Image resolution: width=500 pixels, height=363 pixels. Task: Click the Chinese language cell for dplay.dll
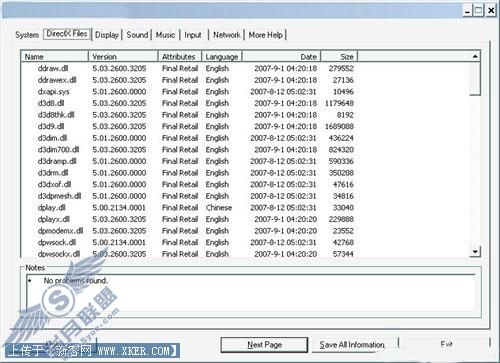pyautogui.click(x=219, y=208)
